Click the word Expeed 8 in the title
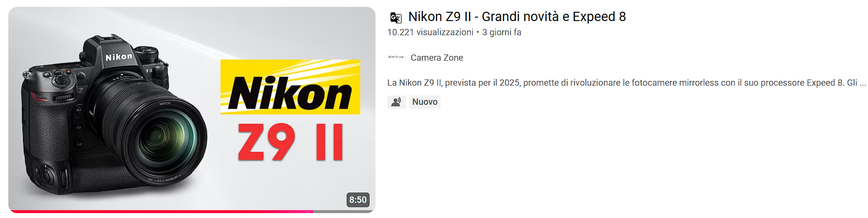Screen dimensions: 868x218 point(599,17)
